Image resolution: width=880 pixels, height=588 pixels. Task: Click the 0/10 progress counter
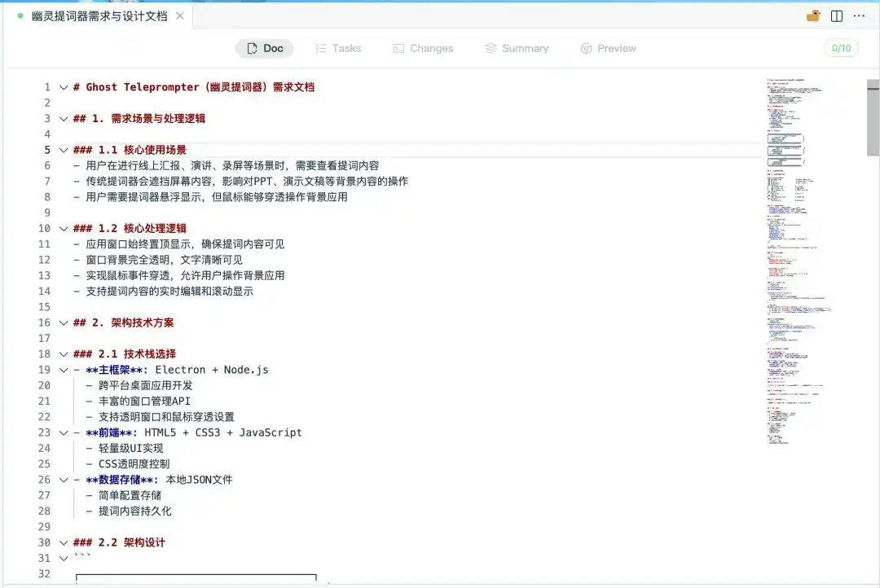[841, 48]
